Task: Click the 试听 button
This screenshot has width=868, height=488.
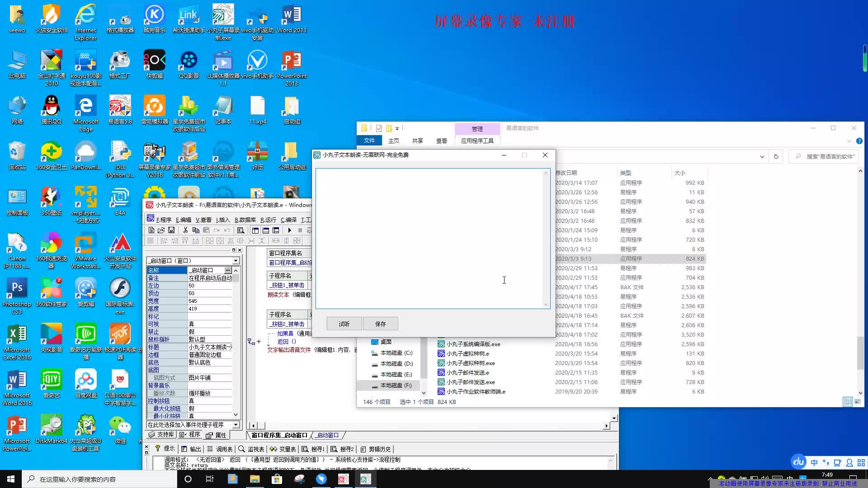Action: click(344, 324)
